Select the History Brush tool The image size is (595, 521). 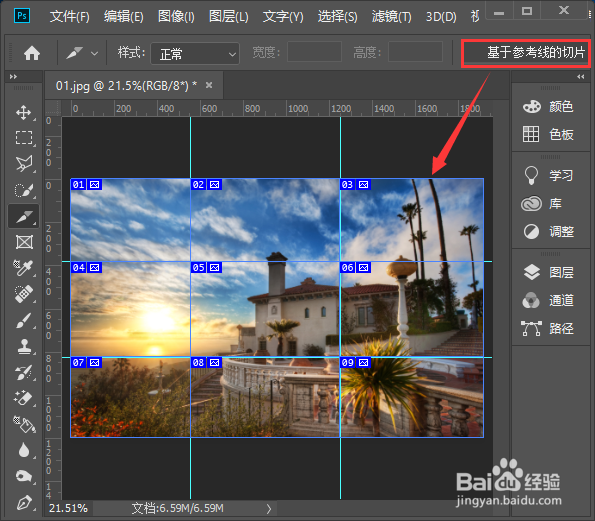tap(24, 373)
